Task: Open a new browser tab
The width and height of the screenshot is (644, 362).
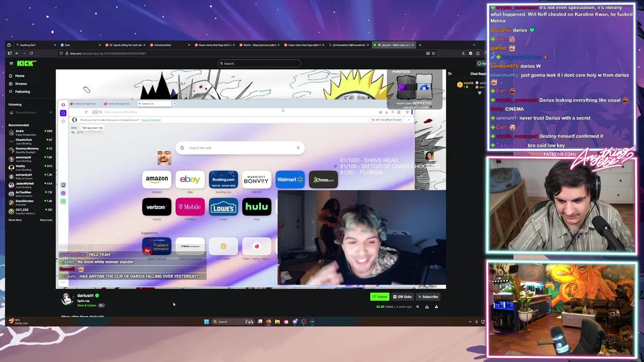Action: pos(420,45)
